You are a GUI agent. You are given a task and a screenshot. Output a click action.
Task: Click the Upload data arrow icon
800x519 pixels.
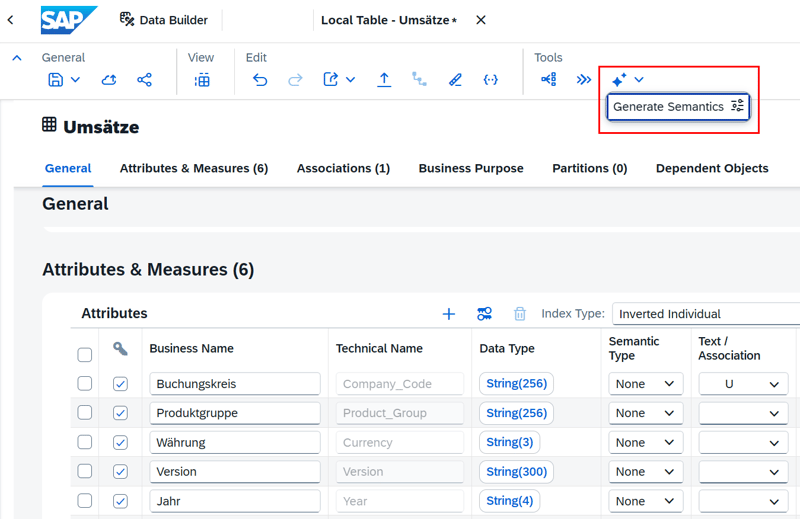(x=384, y=80)
